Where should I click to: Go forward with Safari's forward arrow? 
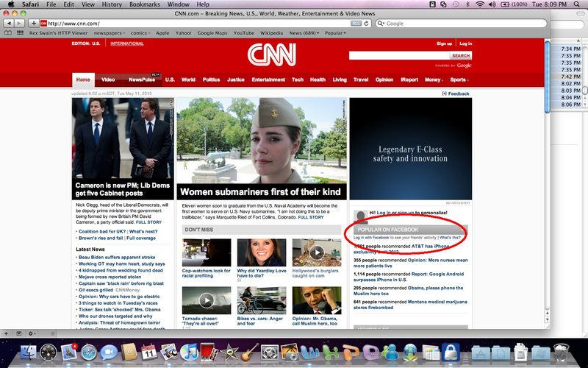(x=19, y=24)
